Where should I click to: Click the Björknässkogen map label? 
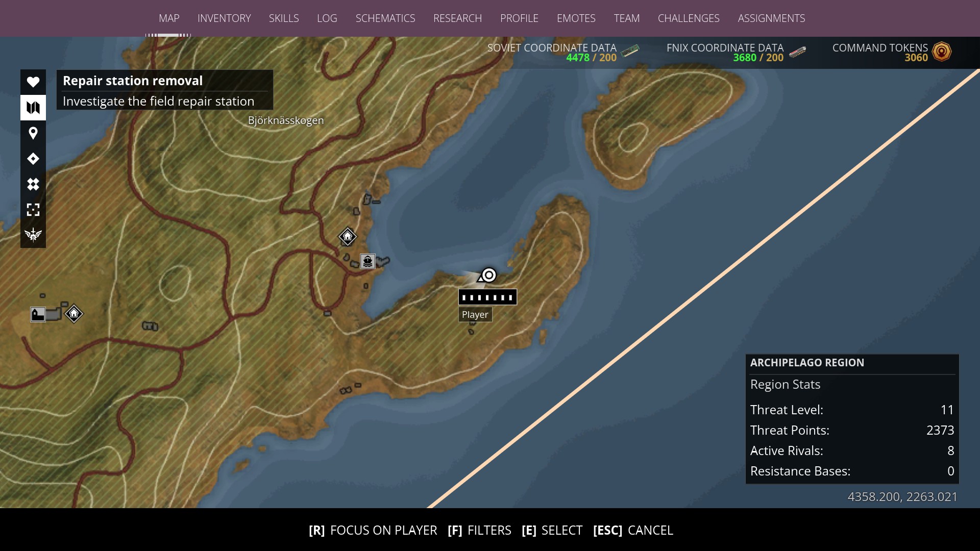(286, 120)
